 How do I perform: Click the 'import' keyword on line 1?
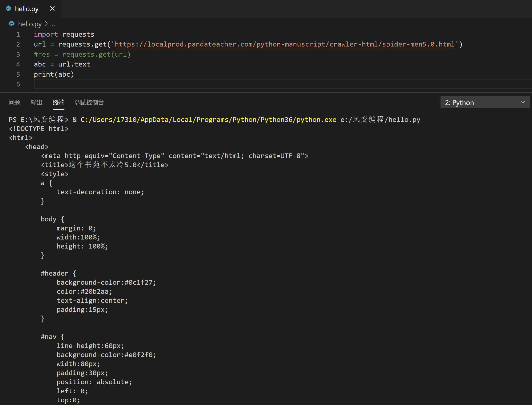[46, 35]
